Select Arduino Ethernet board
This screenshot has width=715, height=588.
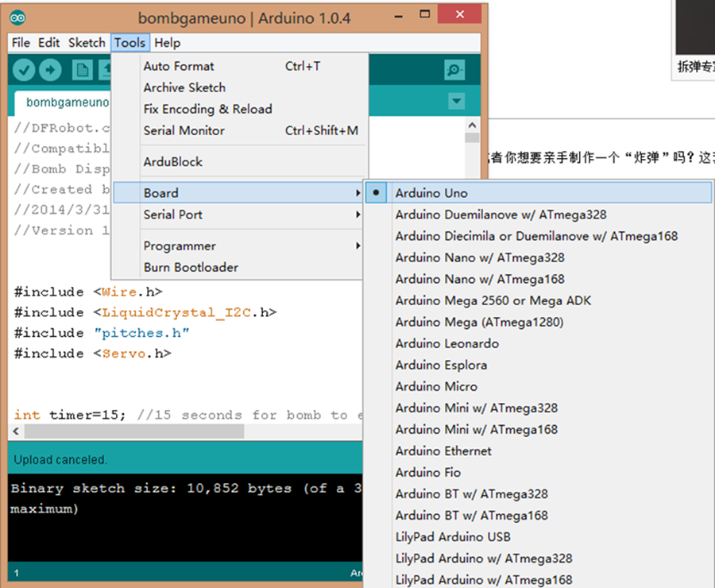539,451
